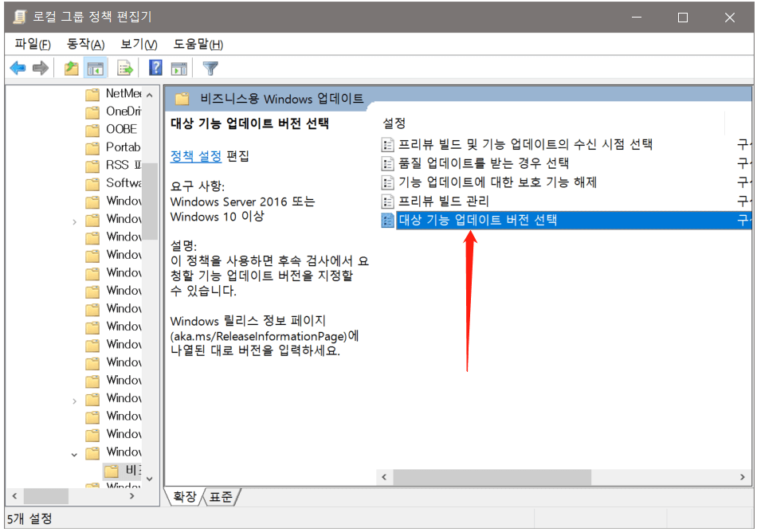Collapse the expanded folder above 비즈 subfolder
The image size is (757, 532).
(75, 453)
